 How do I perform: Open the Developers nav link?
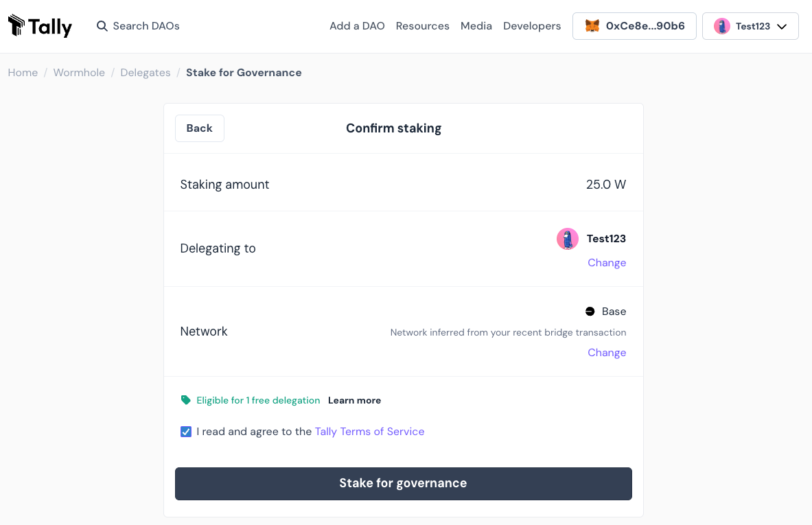(532, 26)
